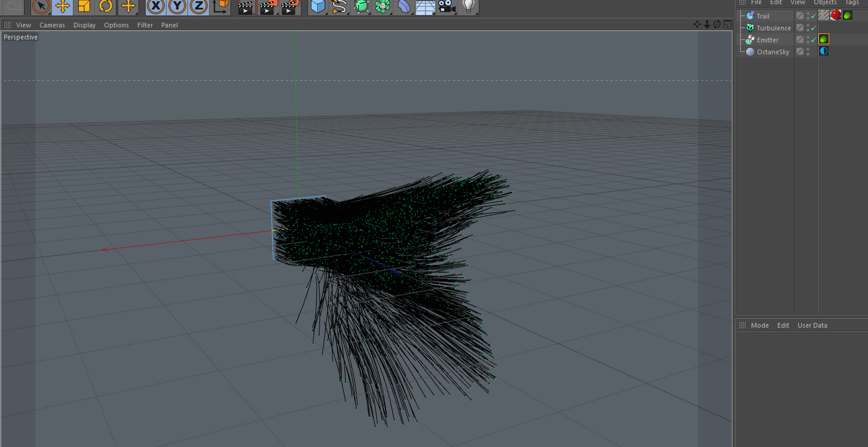Viewport: 868px width, 447px height.
Task: Toggle OctaneSky visibility dots
Action: pos(808,52)
